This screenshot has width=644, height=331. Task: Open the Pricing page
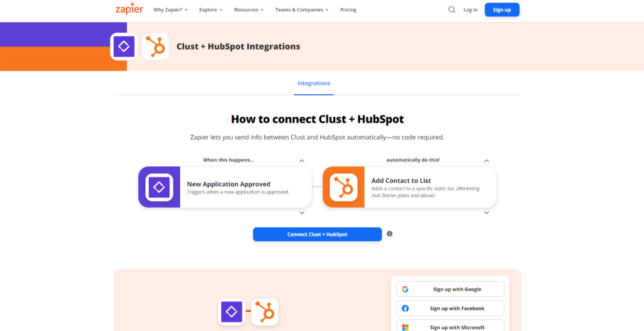click(x=348, y=10)
